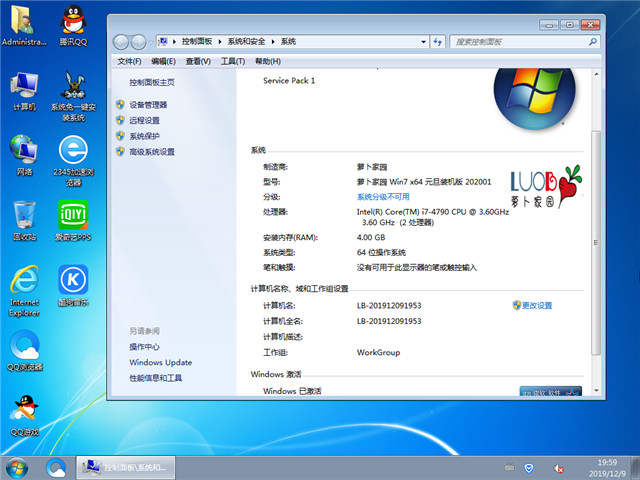Open the Administrator folder desktop icon
This screenshot has height=480, width=640.
(x=24, y=25)
